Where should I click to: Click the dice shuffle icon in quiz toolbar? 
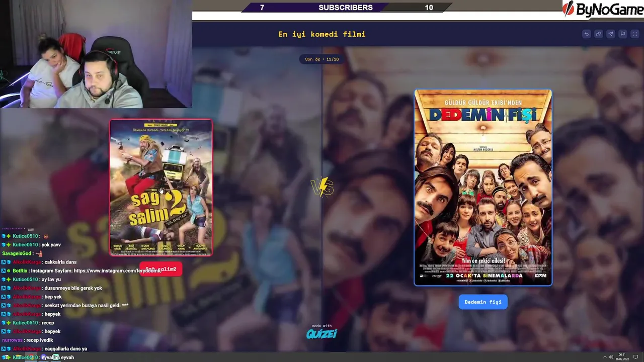tap(599, 34)
